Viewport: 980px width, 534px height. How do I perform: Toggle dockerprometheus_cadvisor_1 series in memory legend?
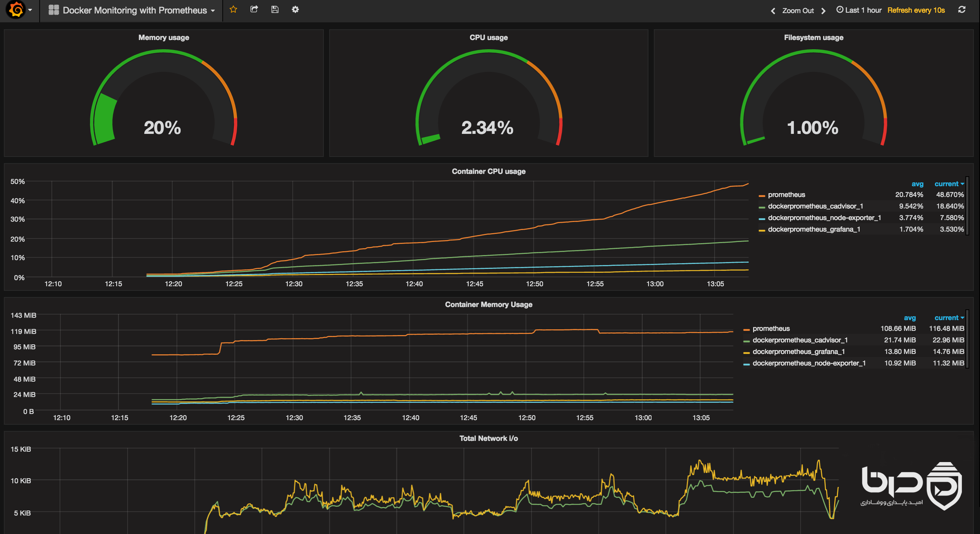click(800, 340)
